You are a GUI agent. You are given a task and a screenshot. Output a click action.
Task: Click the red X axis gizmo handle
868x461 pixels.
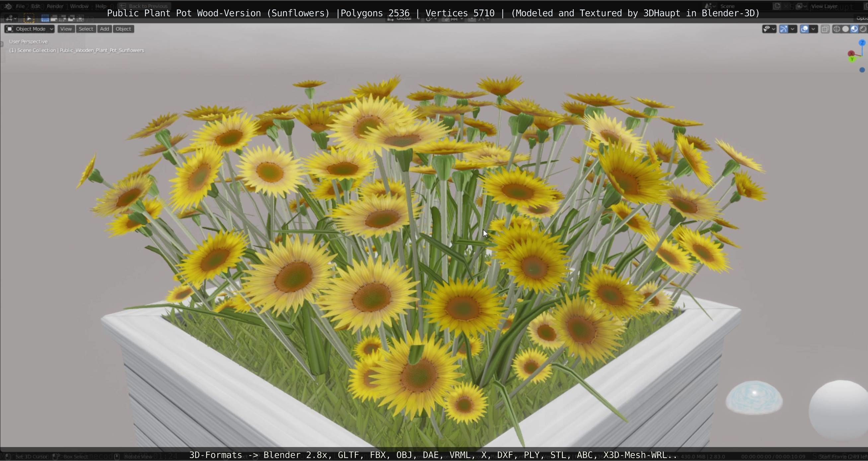[851, 53]
